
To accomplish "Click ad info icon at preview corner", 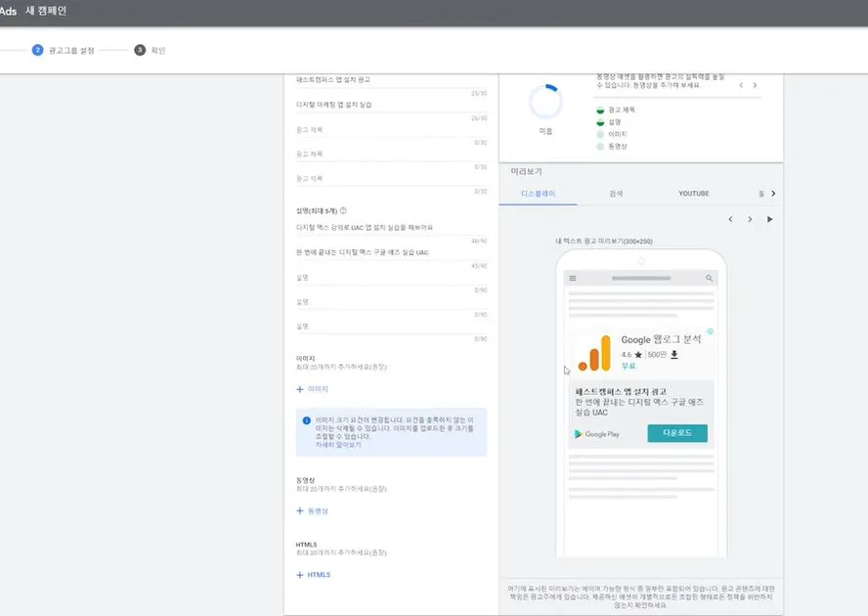I will (x=711, y=331).
